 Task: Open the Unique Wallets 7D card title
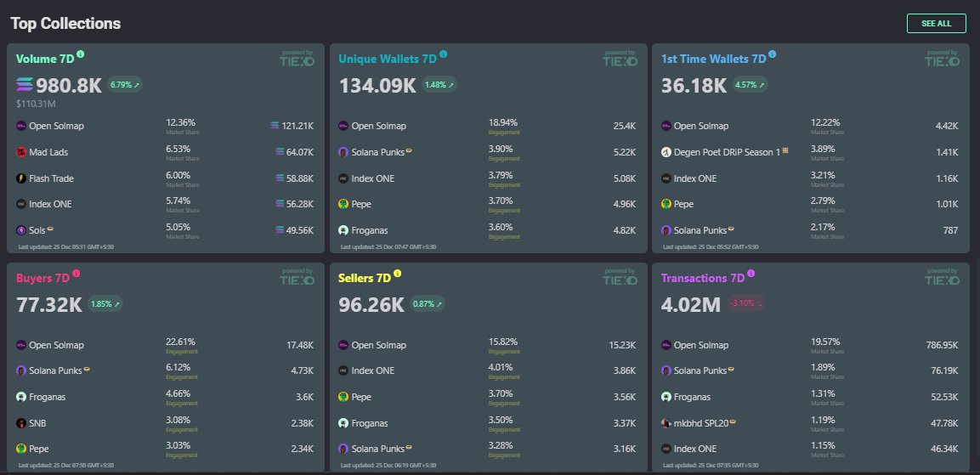pos(388,59)
